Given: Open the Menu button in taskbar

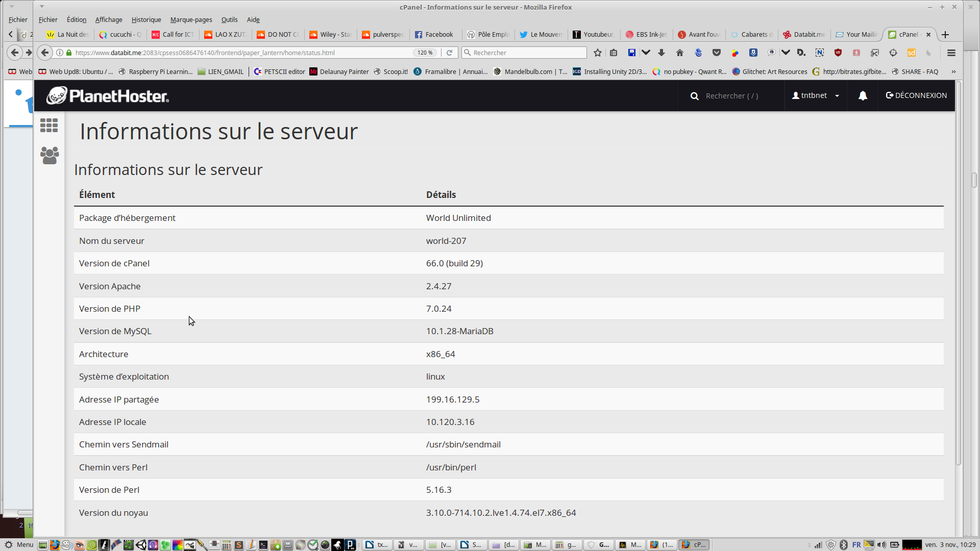Looking at the screenshot, I should click(x=19, y=545).
